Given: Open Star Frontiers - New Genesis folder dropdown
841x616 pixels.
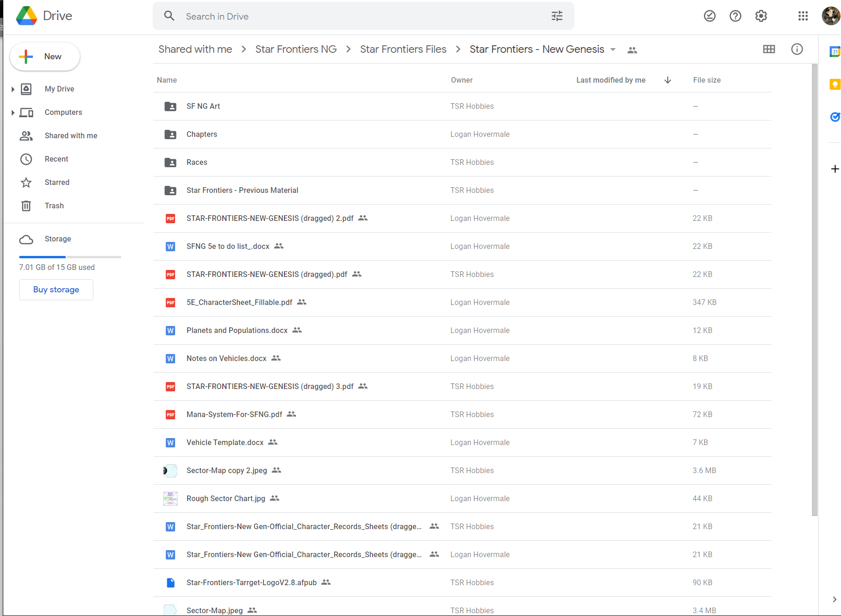Looking at the screenshot, I should coord(613,50).
